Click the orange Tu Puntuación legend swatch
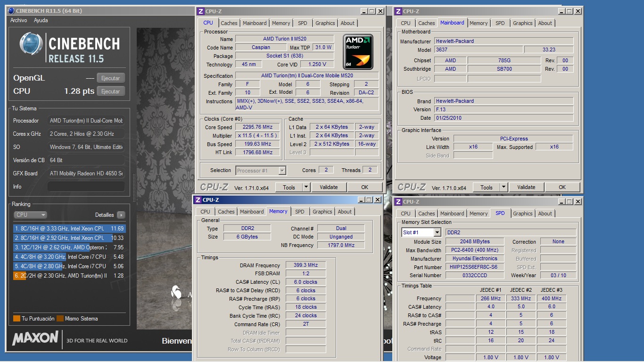The image size is (644, 362). click(17, 319)
